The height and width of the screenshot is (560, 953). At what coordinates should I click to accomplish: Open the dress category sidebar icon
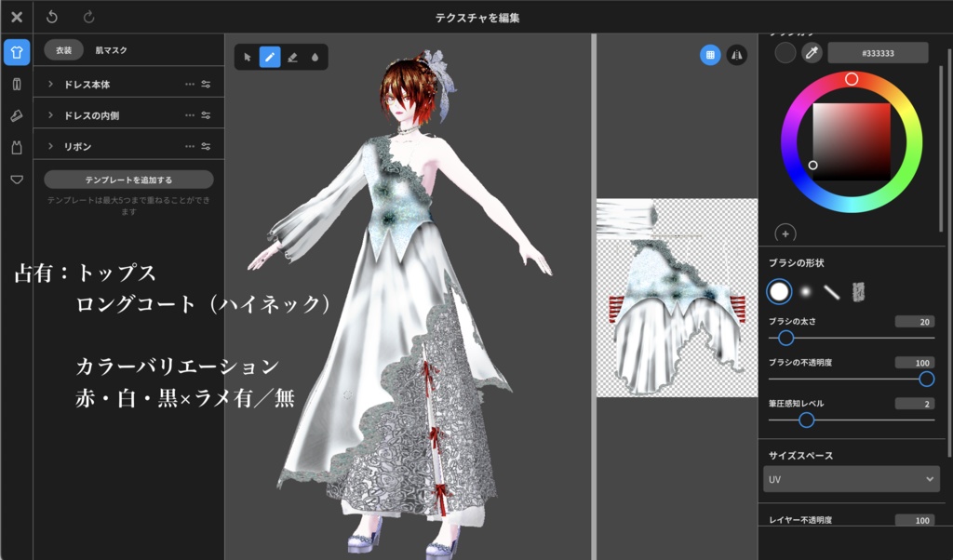(x=17, y=147)
